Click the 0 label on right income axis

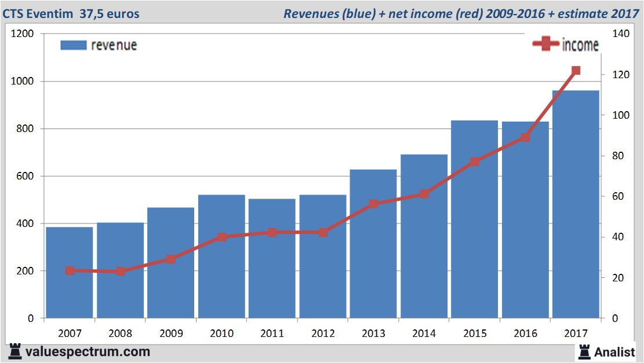pyautogui.click(x=615, y=318)
